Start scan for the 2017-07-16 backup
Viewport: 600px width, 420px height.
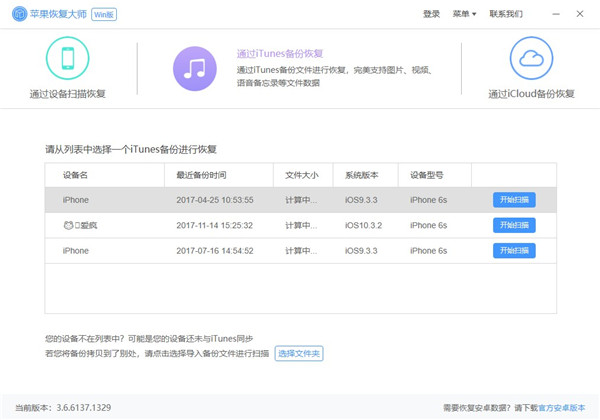click(514, 251)
